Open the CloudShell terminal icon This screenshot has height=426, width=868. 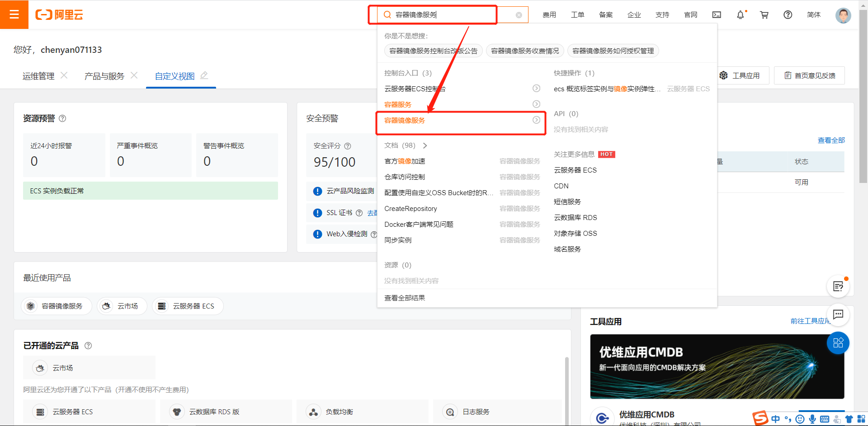tap(716, 14)
